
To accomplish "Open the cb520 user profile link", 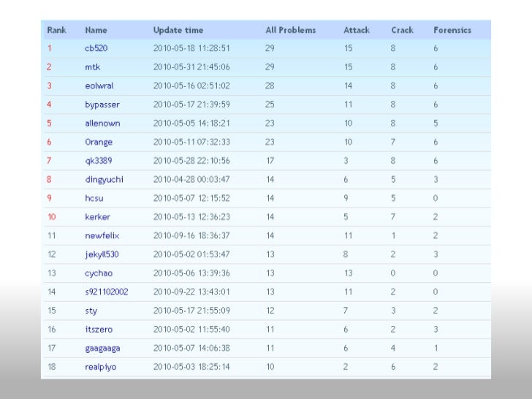I will coord(96,48).
